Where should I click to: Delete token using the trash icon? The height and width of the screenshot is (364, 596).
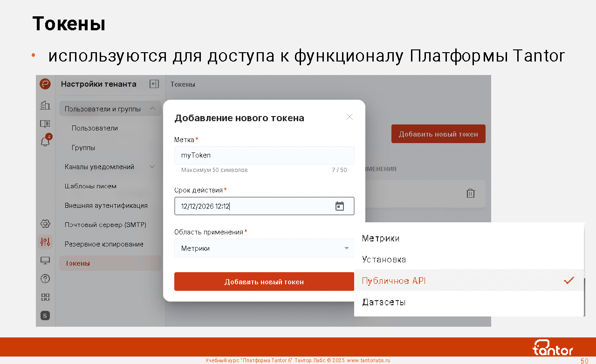[x=471, y=193]
